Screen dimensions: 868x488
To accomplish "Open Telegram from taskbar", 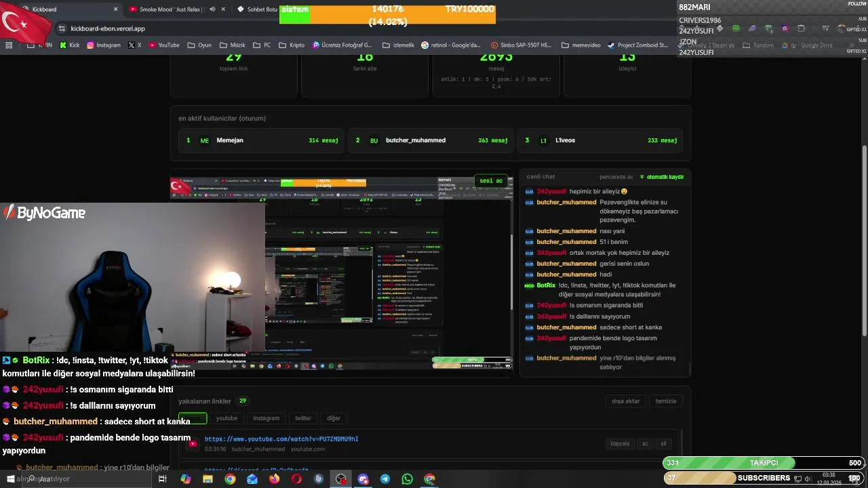I will click(385, 479).
